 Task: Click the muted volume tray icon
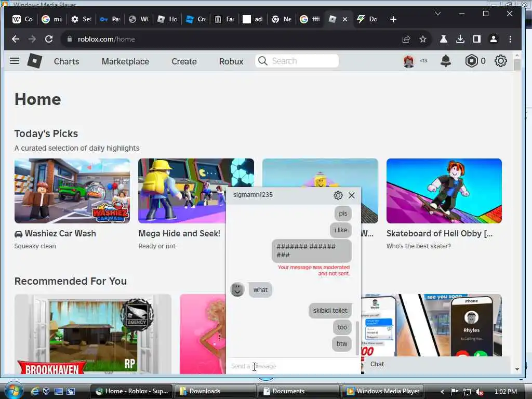480,392
